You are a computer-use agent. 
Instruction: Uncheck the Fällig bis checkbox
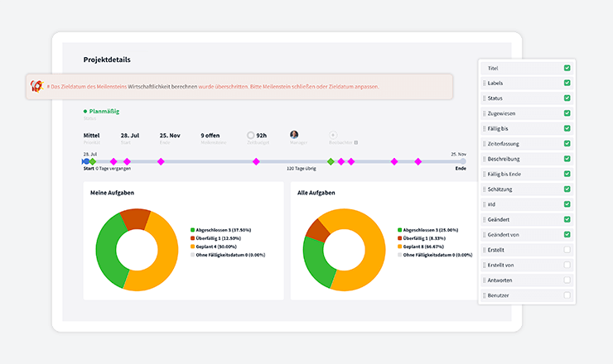click(567, 128)
